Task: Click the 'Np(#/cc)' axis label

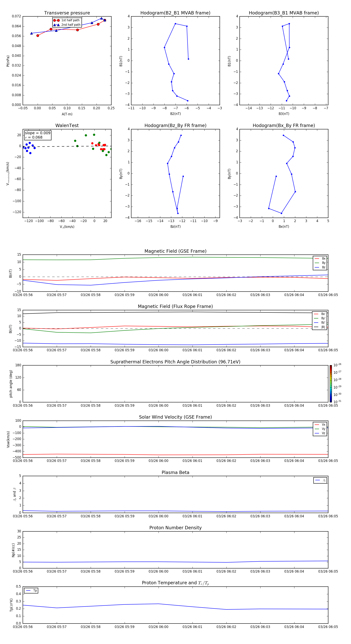Action: (13, 550)
